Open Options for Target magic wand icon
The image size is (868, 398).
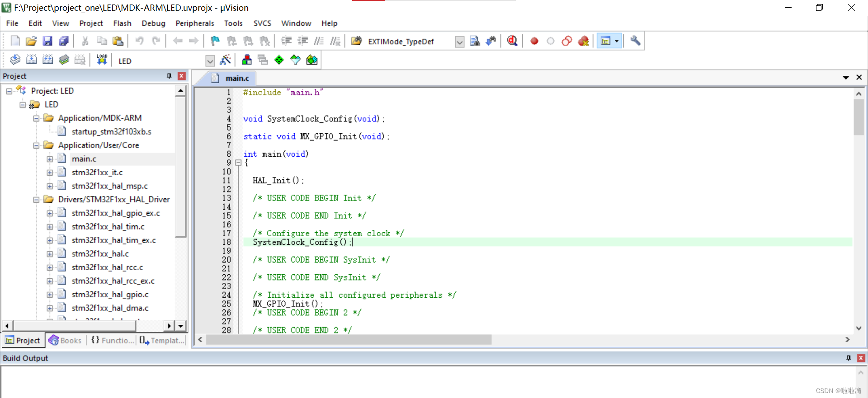pyautogui.click(x=225, y=60)
